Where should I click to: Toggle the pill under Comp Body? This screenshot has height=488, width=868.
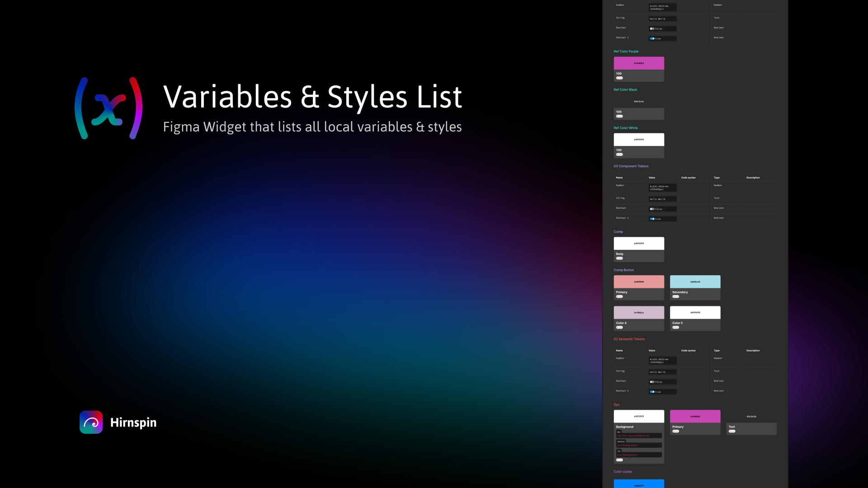[x=619, y=258]
